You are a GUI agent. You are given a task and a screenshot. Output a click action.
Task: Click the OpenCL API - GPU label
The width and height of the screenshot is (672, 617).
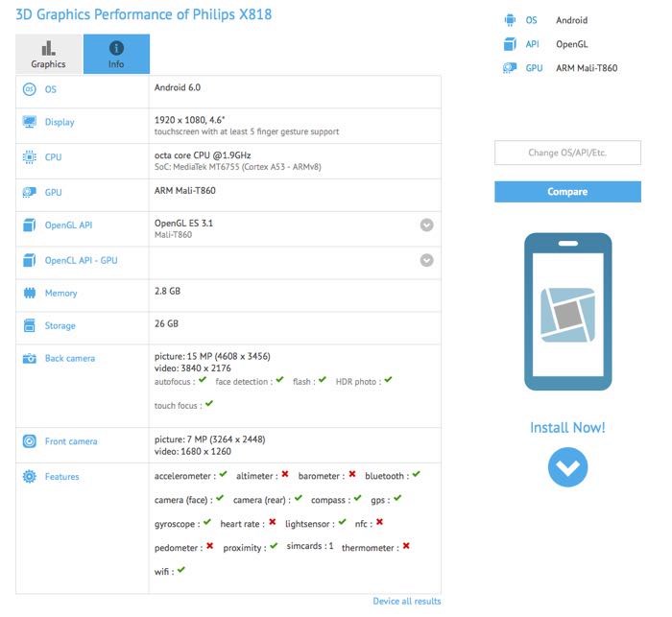click(x=81, y=260)
